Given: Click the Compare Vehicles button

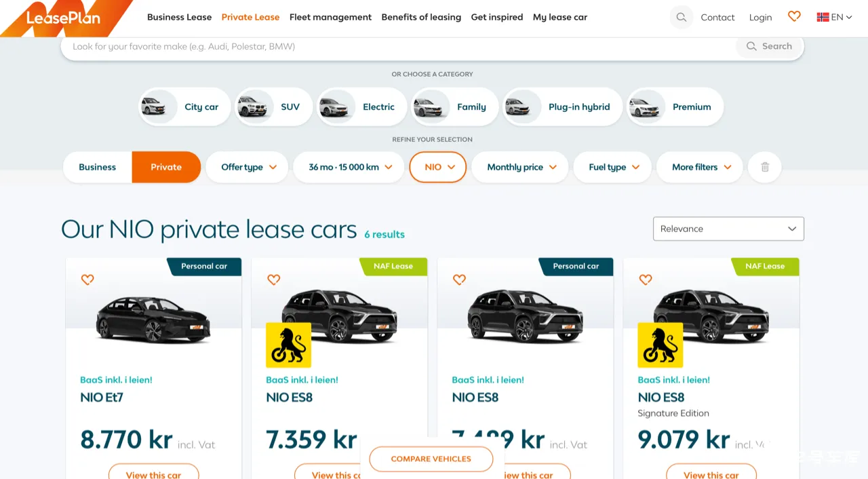Looking at the screenshot, I should (431, 459).
